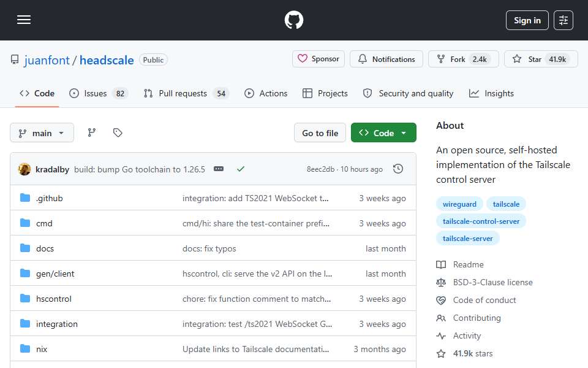Click the '3 months ago' timestamp for nix
The width and height of the screenshot is (588, 368).
(x=380, y=349)
